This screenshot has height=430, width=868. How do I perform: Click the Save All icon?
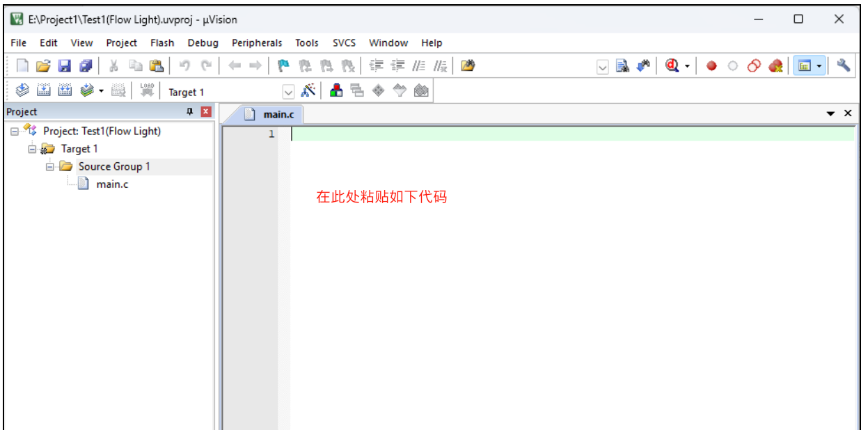[x=85, y=66]
